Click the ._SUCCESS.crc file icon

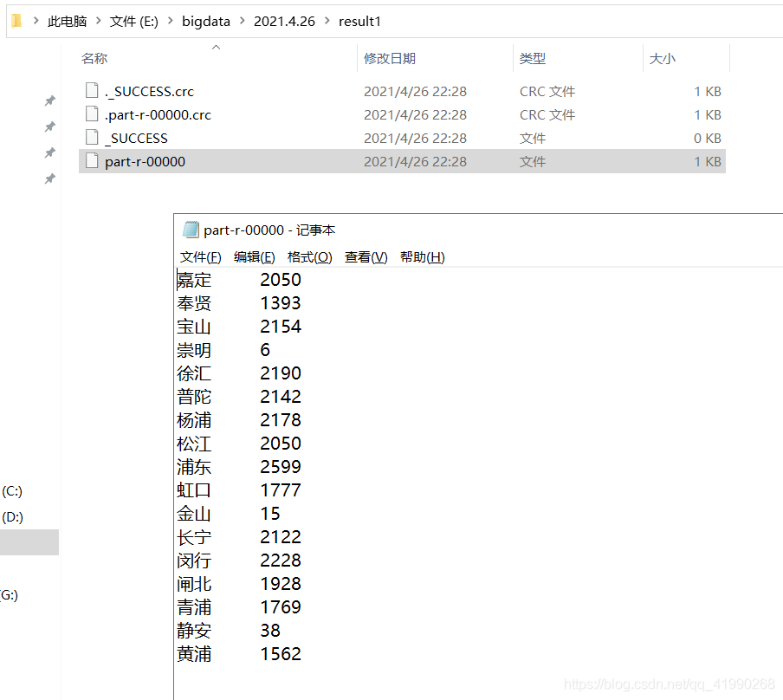(x=92, y=90)
